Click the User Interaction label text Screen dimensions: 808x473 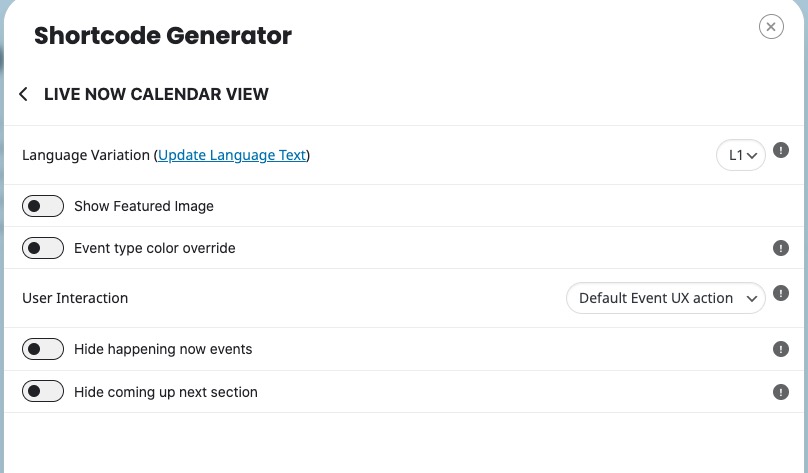coord(75,298)
